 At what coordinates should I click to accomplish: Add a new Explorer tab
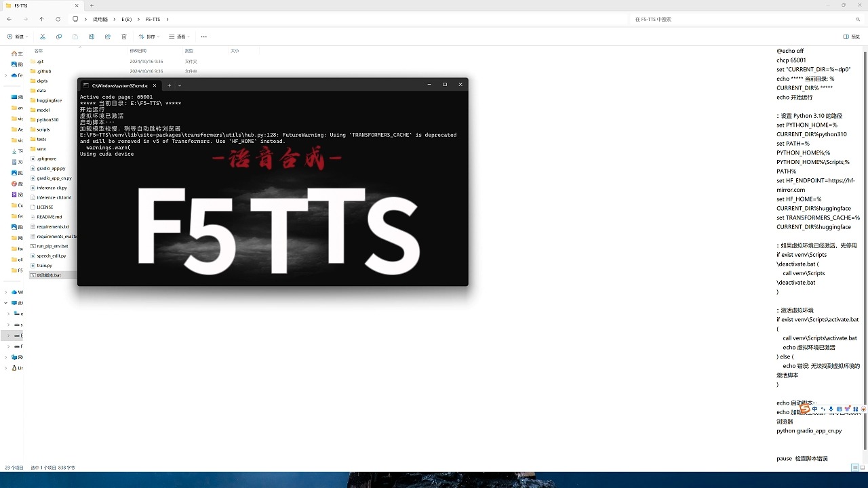coord(92,5)
